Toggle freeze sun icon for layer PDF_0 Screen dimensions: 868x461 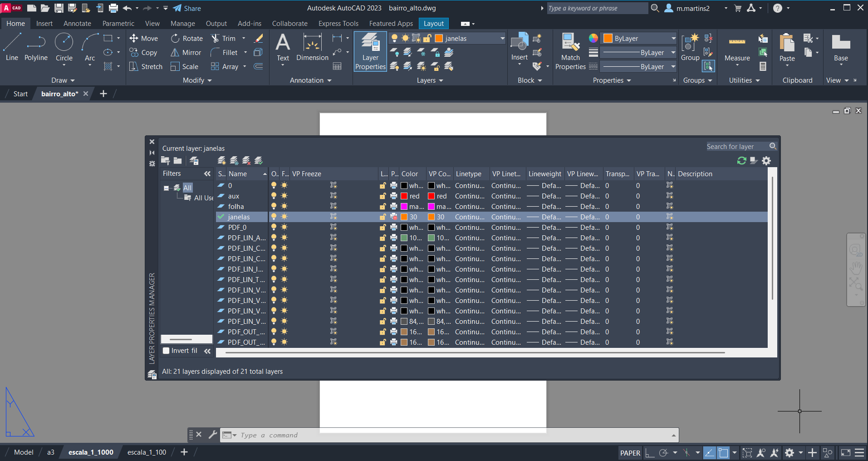coord(284,227)
